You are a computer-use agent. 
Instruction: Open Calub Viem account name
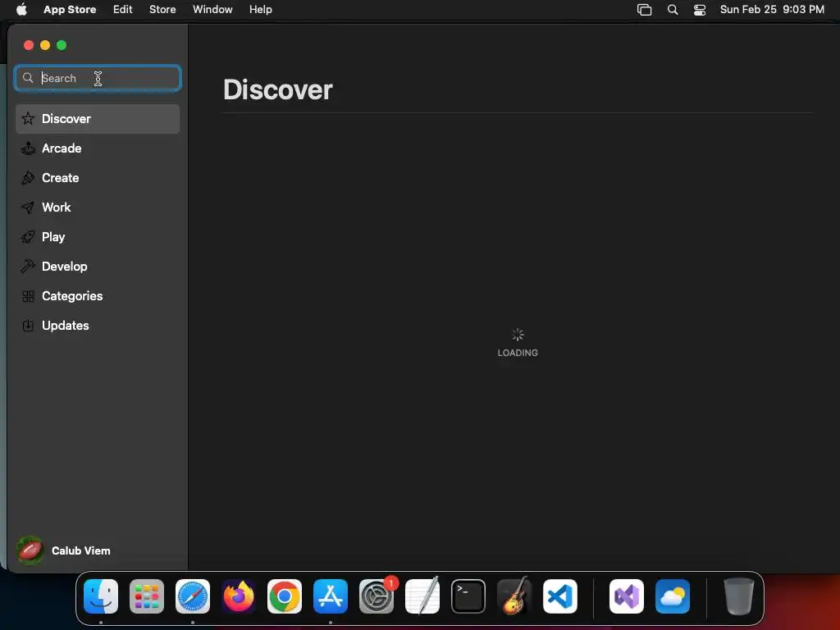pyautogui.click(x=81, y=550)
